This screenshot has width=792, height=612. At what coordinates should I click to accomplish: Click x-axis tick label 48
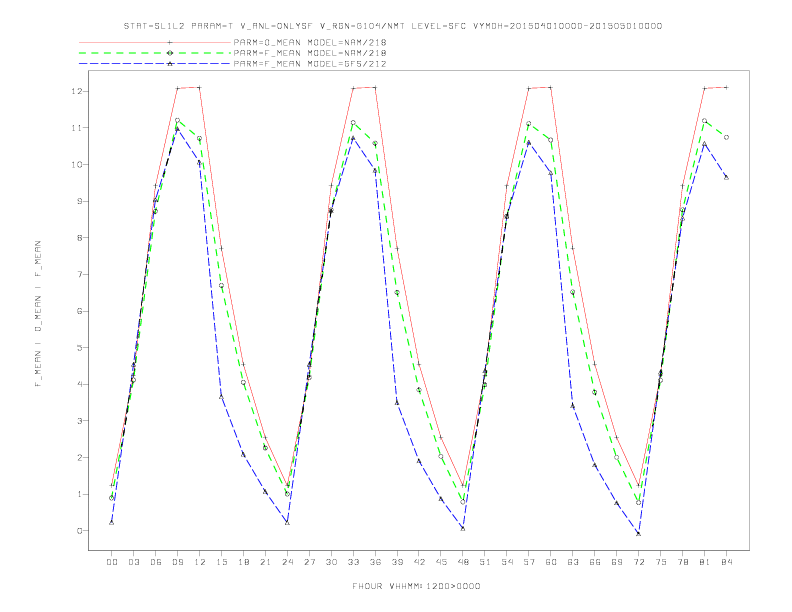click(x=463, y=562)
